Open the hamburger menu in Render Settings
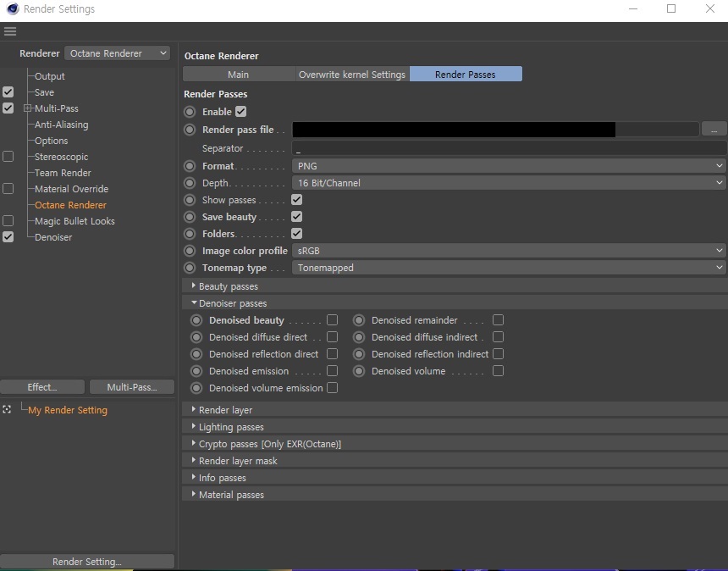Image resolution: width=728 pixels, height=571 pixels. click(10, 31)
